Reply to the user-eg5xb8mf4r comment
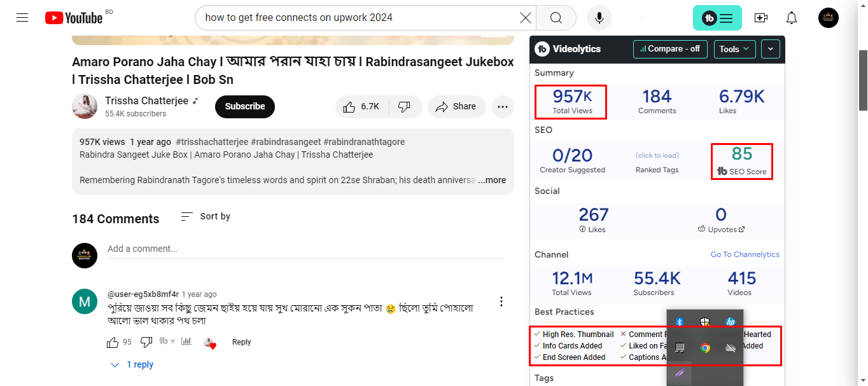Screen dimensions: 868x386 click(x=242, y=342)
